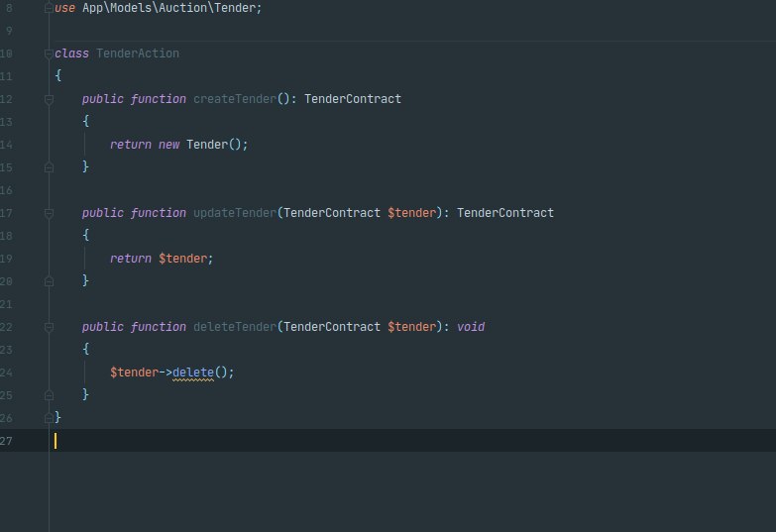This screenshot has width=776, height=532.
Task: Click TenderContract return type of createTender
Action: 353,99
